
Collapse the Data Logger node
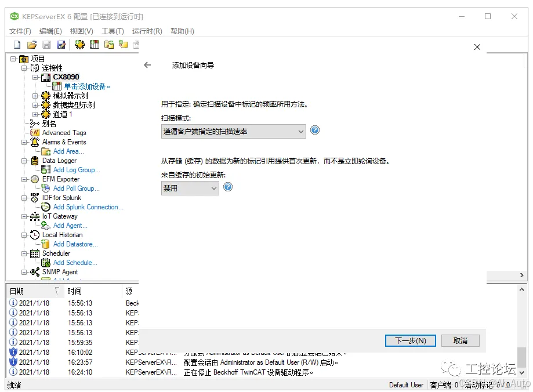[x=24, y=161]
